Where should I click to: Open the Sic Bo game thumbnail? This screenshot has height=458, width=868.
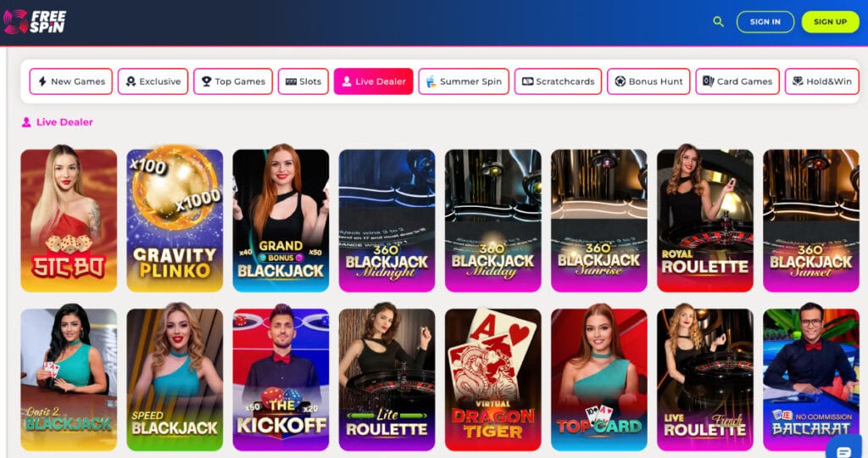[69, 220]
